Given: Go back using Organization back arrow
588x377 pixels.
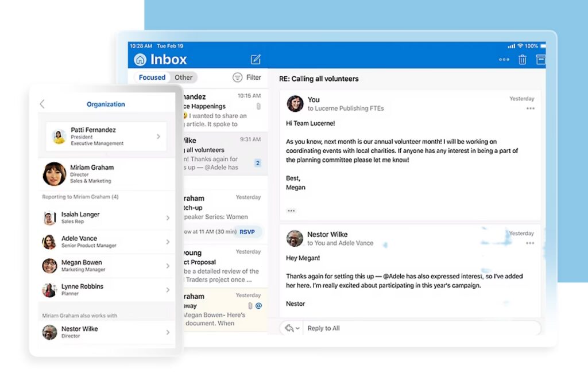Looking at the screenshot, I should 42,104.
